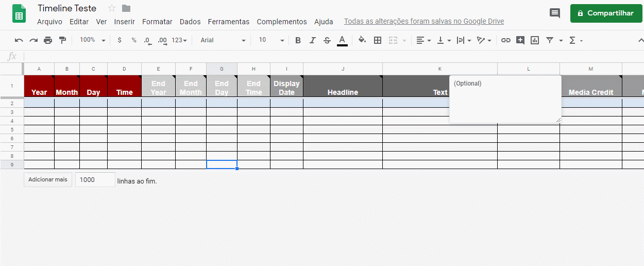644x266 pixels.
Task: Open the Ver menu
Action: click(101, 22)
